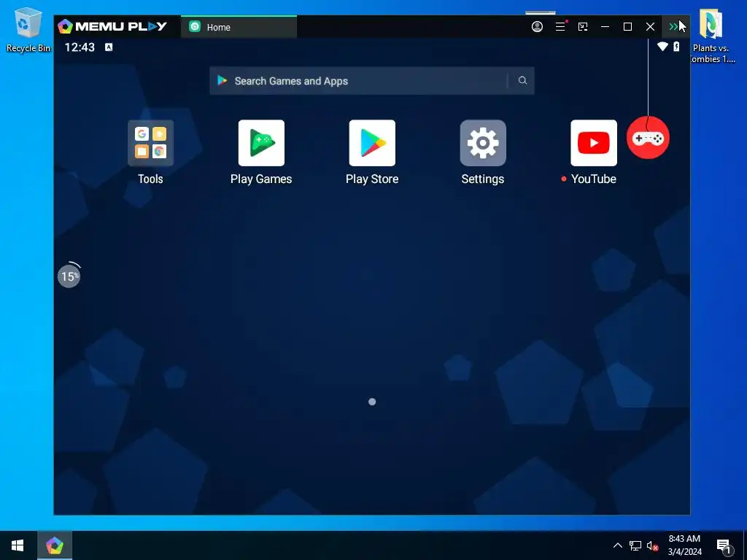Open the Windows Start menu

pyautogui.click(x=18, y=545)
